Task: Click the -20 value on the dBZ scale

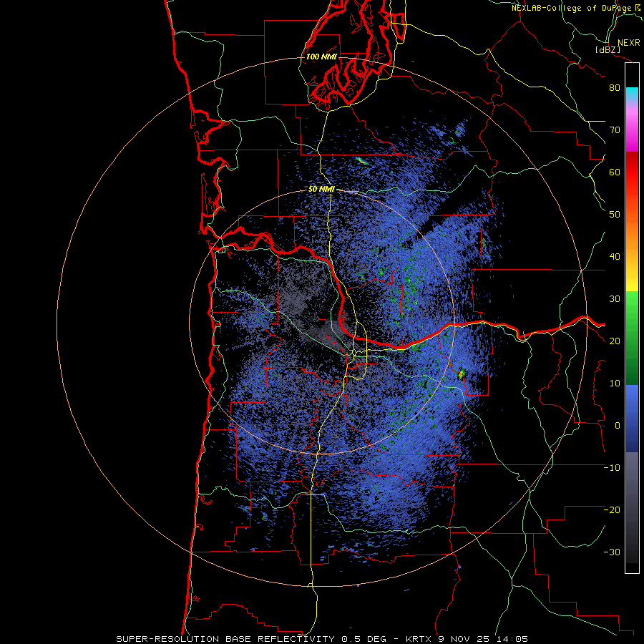Action: tap(612, 510)
